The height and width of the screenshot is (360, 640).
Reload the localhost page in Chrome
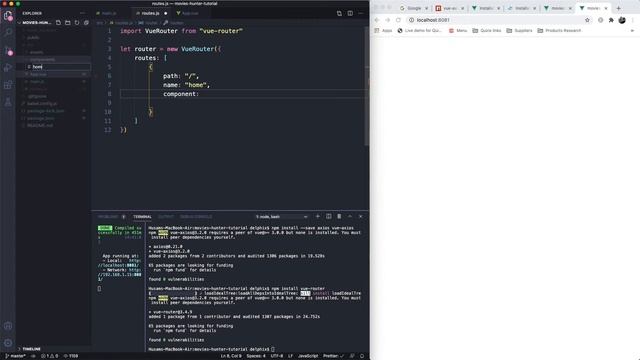pos(398,20)
